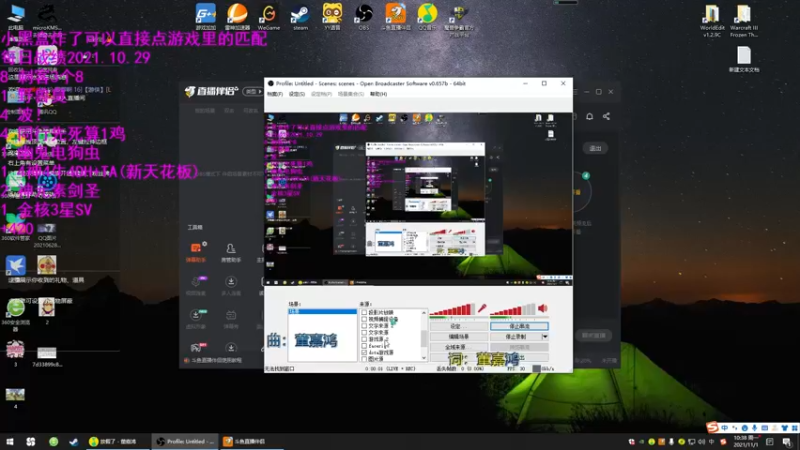Open the 帮助(H) menu in OBS
Viewport: 800px width, 450px height.
pyautogui.click(x=379, y=94)
